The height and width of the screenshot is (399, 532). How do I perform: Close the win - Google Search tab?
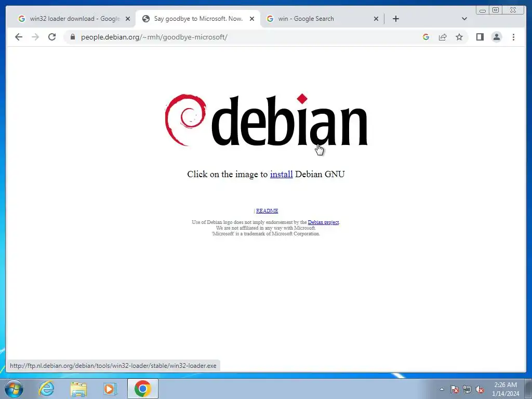(376, 19)
